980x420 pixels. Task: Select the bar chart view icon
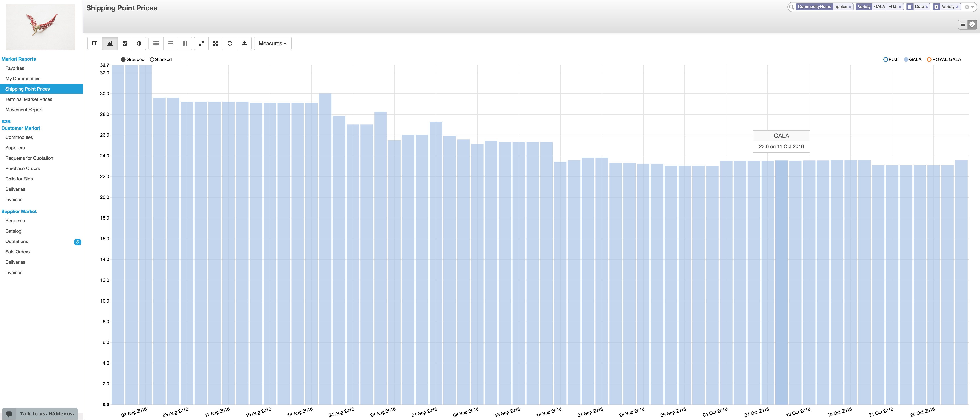coord(110,43)
